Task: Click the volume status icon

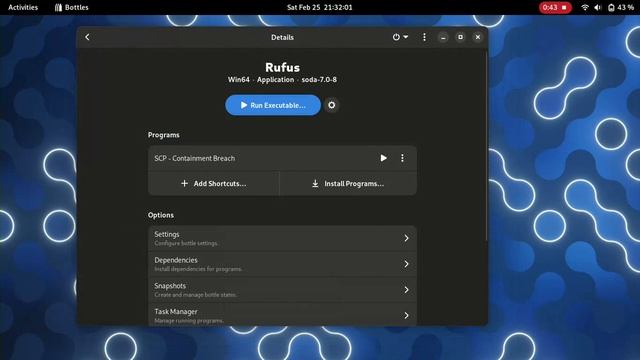Action: pos(598,7)
